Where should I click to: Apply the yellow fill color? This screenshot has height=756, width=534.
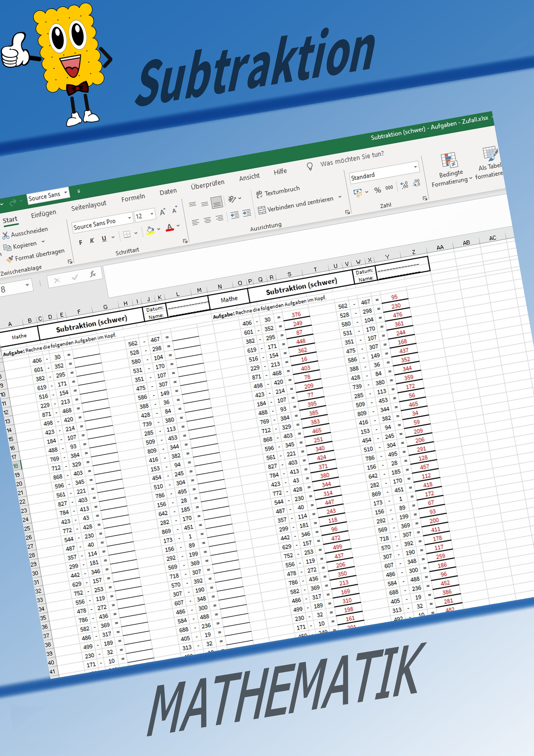pos(150,231)
